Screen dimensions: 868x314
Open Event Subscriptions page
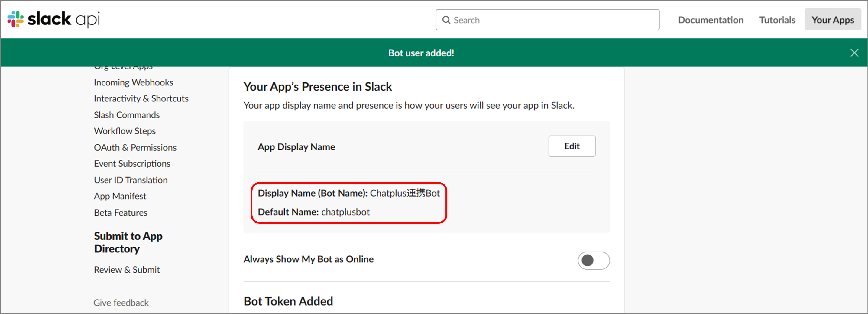tap(132, 164)
